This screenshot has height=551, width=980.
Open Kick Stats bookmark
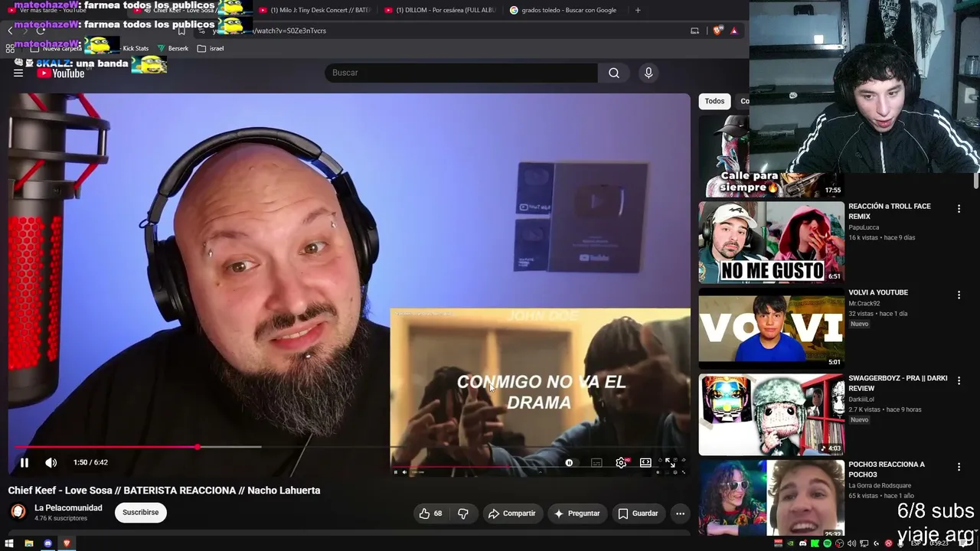[x=136, y=48]
